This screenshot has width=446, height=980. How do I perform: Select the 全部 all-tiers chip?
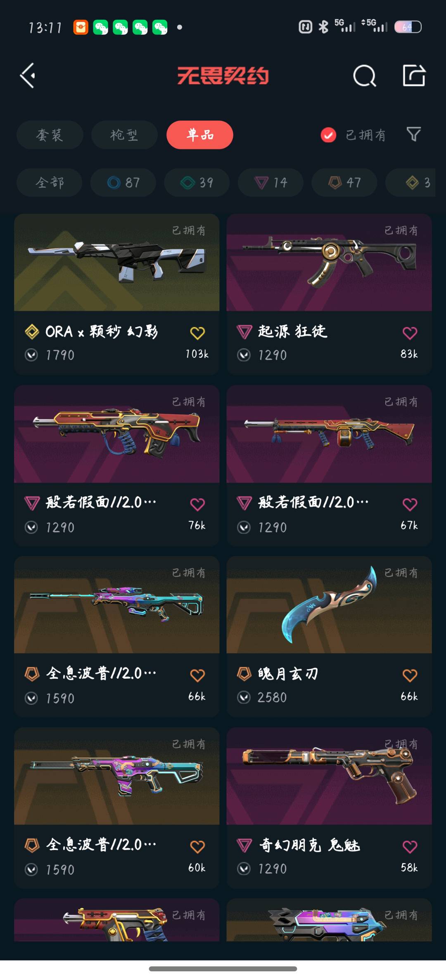(49, 182)
